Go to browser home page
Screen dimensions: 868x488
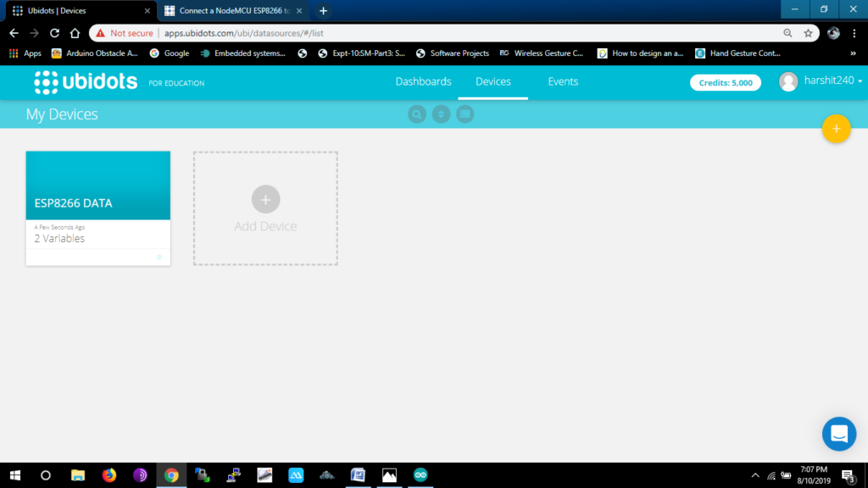75,33
